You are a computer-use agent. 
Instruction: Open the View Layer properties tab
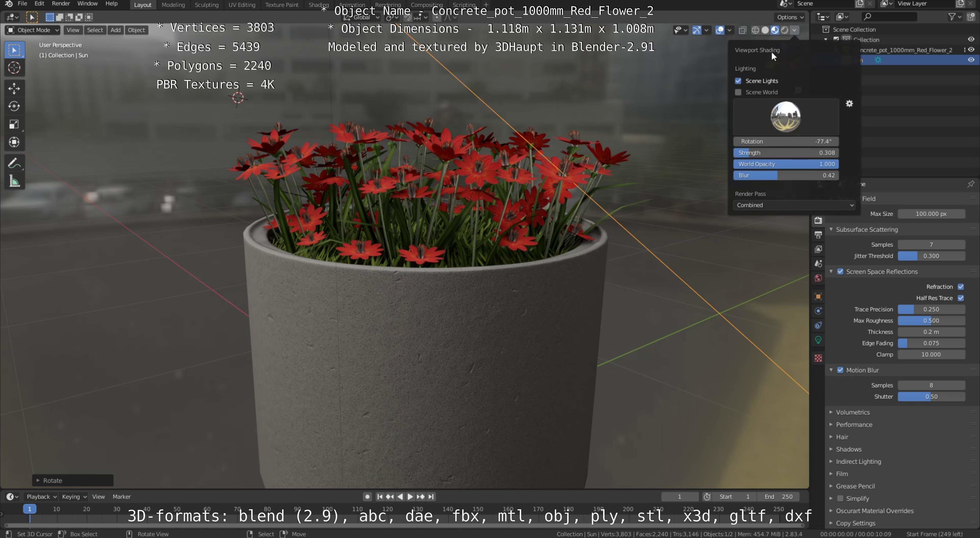click(x=818, y=249)
